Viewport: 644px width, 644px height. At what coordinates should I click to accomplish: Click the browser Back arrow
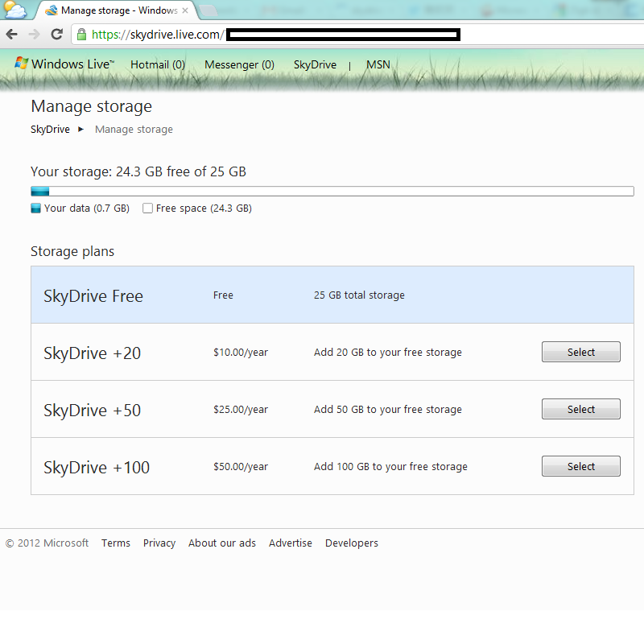pyautogui.click(x=12, y=34)
